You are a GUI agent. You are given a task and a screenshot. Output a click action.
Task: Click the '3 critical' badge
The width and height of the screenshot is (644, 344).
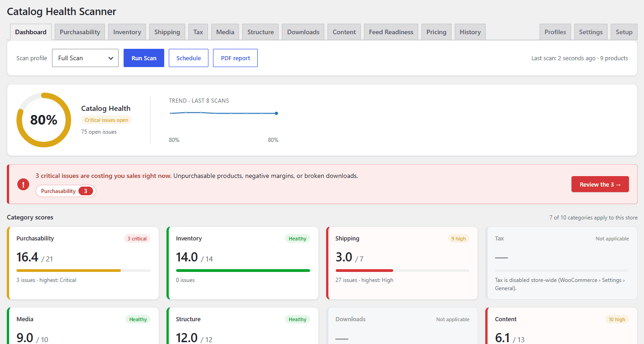click(x=137, y=239)
